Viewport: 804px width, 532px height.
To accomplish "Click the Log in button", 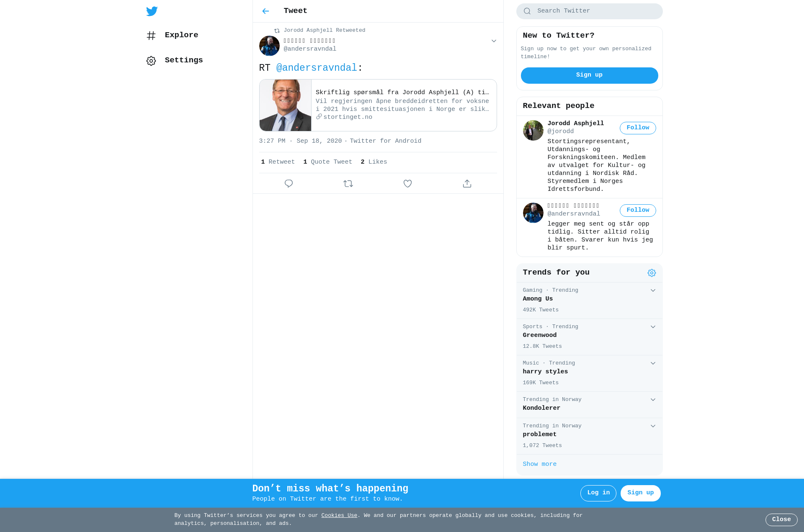I will coord(598,493).
